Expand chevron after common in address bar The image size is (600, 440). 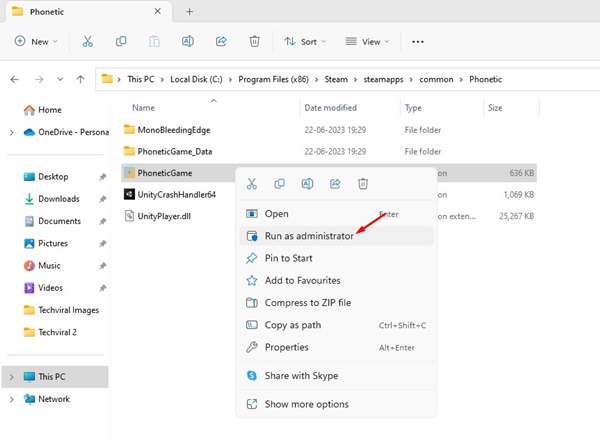pyautogui.click(x=461, y=80)
